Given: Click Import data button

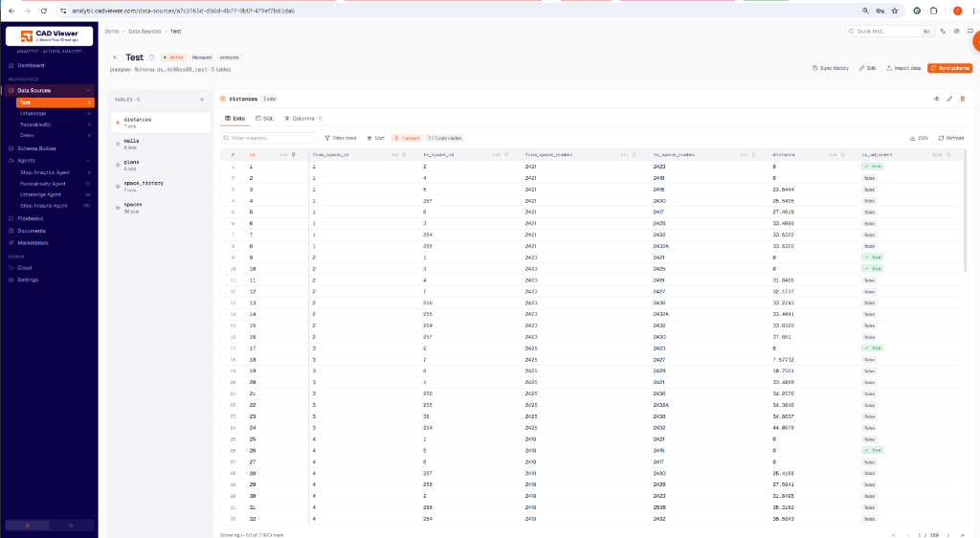Looking at the screenshot, I should click(x=903, y=68).
